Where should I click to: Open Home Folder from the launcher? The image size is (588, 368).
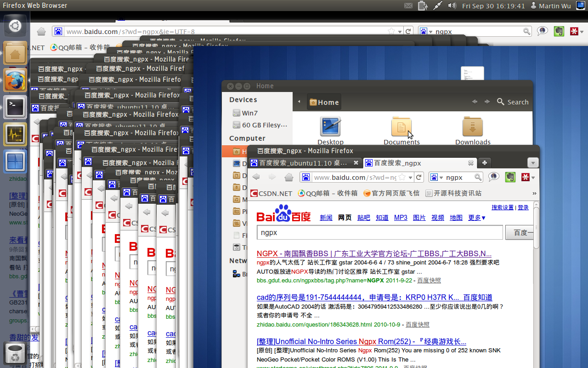pyautogui.click(x=15, y=53)
